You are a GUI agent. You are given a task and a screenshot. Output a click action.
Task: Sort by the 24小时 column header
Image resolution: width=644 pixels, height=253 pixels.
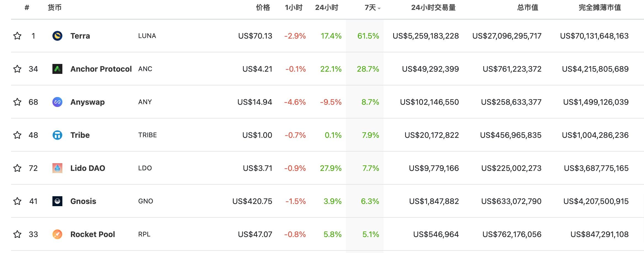click(326, 8)
